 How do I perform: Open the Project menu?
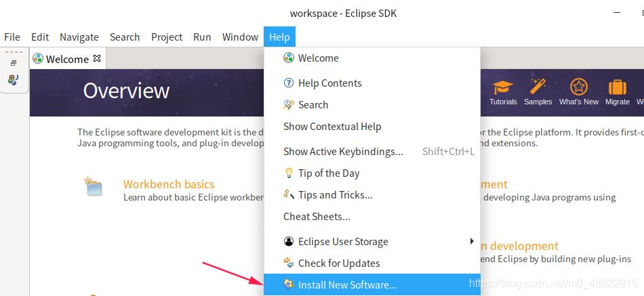[167, 37]
